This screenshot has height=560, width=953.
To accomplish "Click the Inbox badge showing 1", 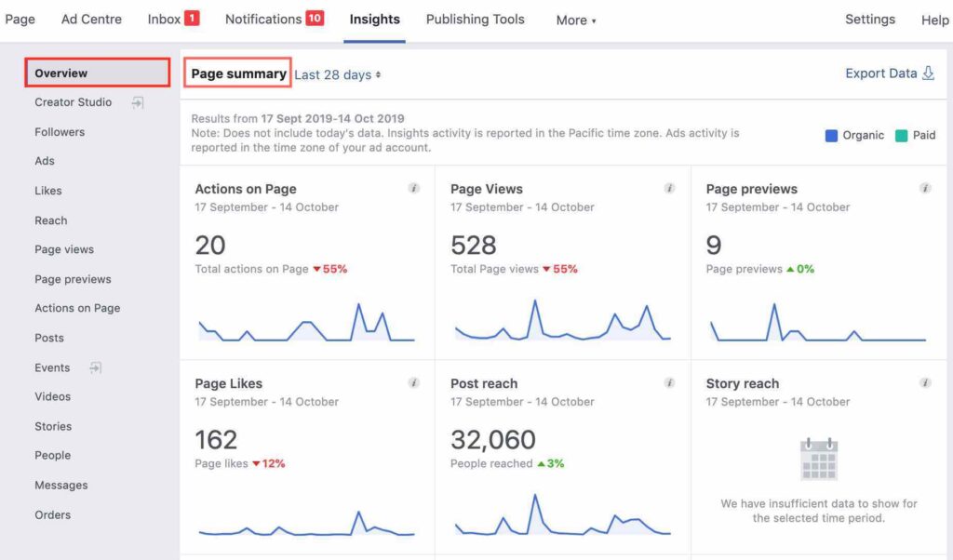I will 192,19.
